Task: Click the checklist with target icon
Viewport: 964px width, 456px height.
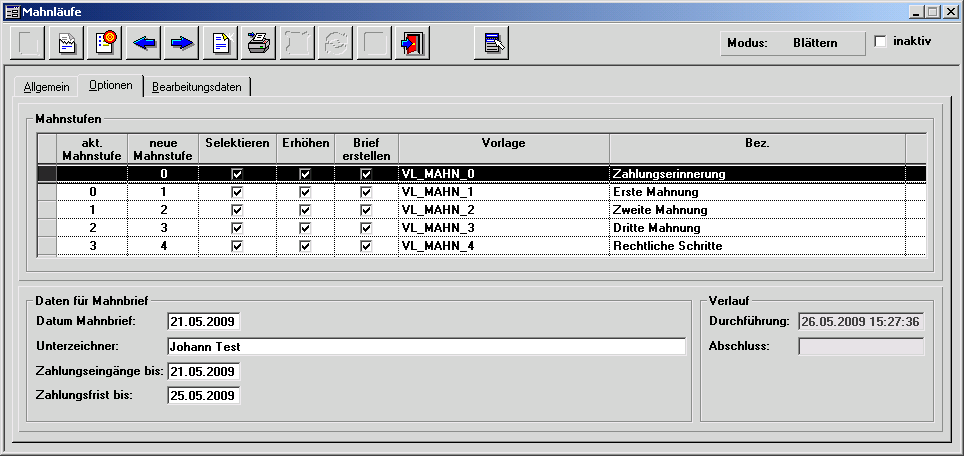Action: click(x=105, y=44)
